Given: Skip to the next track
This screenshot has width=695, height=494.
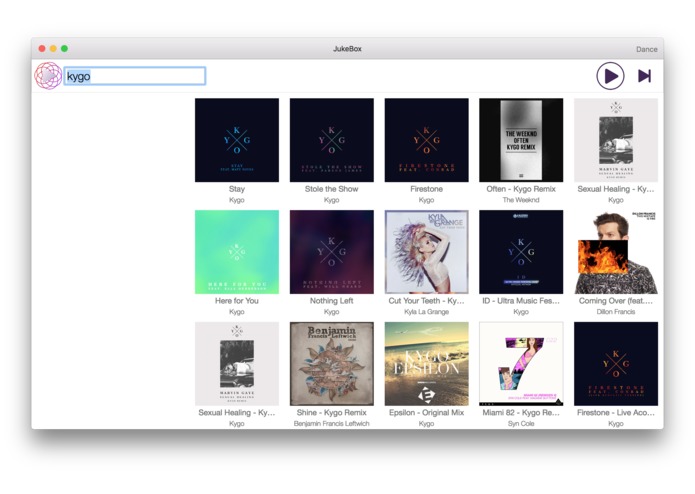Looking at the screenshot, I should [644, 76].
